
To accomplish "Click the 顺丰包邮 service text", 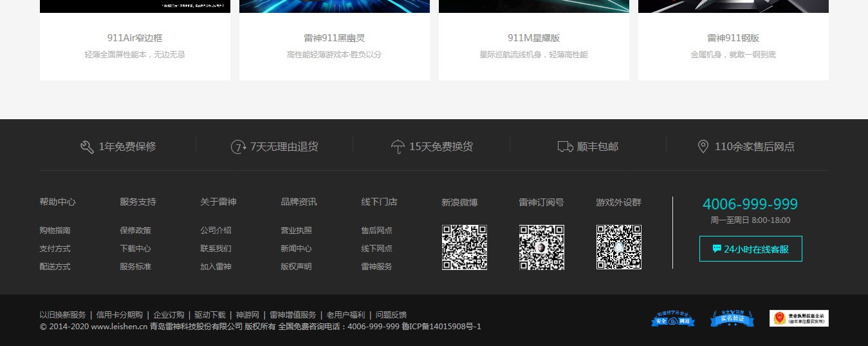I will click(x=598, y=147).
